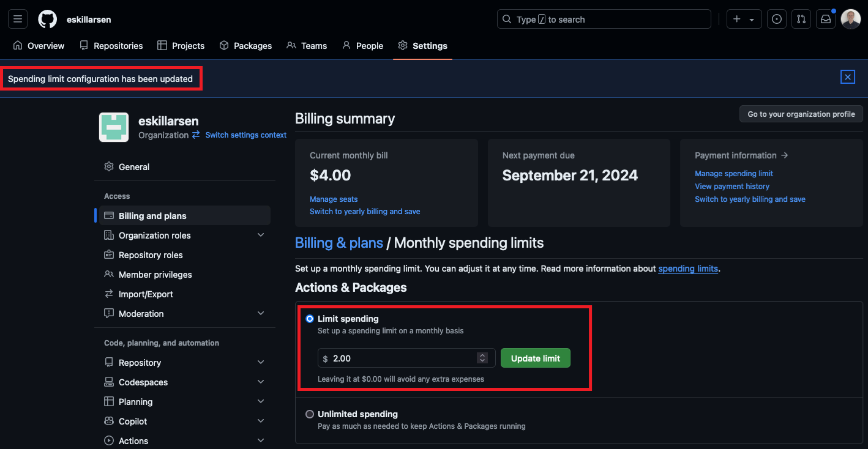Open the hamburger navigation menu
The width and height of the screenshot is (868, 449).
click(x=18, y=19)
